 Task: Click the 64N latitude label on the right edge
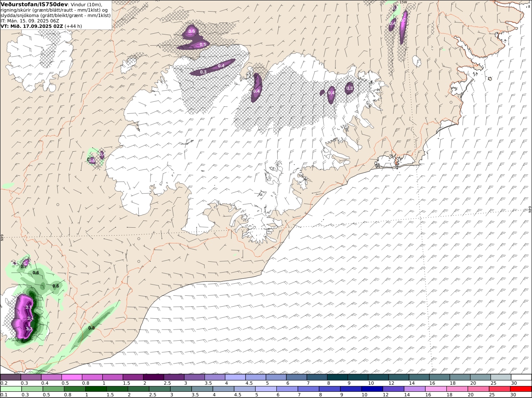pyautogui.click(x=530, y=209)
